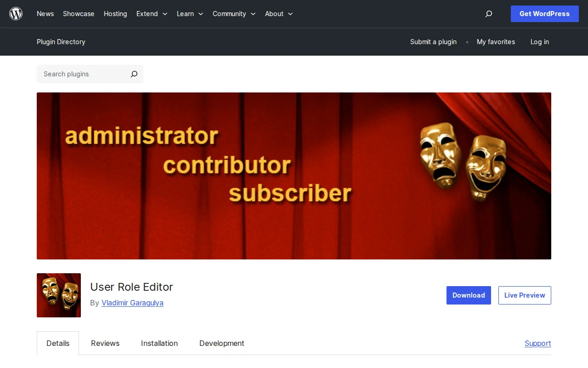Switch to the Details tab
Image resolution: width=588 pixels, height=368 pixels.
click(x=58, y=343)
